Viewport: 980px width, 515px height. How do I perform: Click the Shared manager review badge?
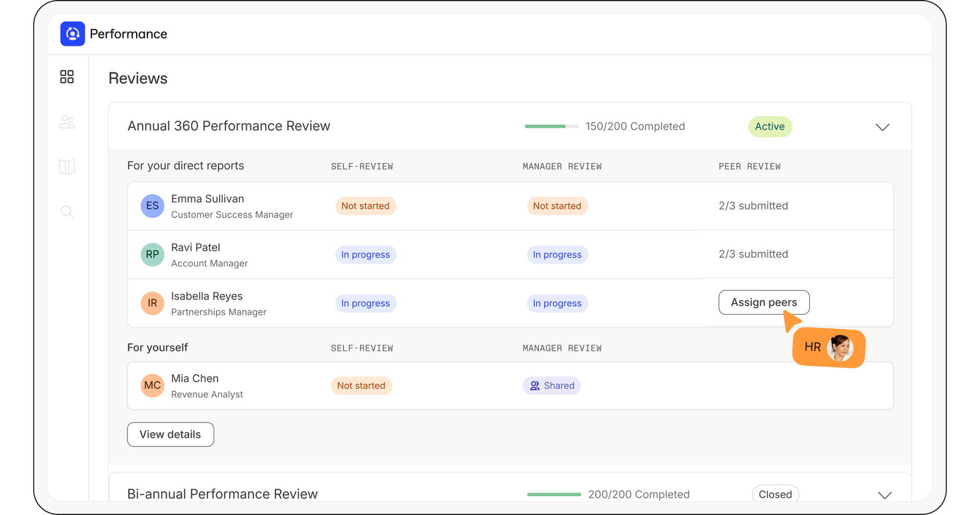pyautogui.click(x=552, y=386)
